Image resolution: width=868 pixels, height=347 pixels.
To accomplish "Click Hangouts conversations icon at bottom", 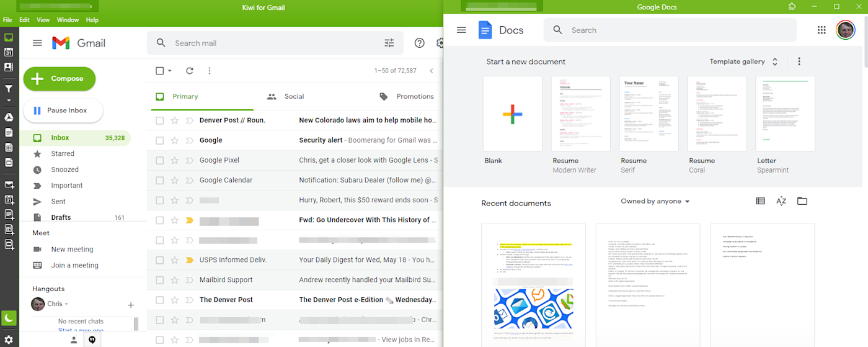I will (92, 340).
